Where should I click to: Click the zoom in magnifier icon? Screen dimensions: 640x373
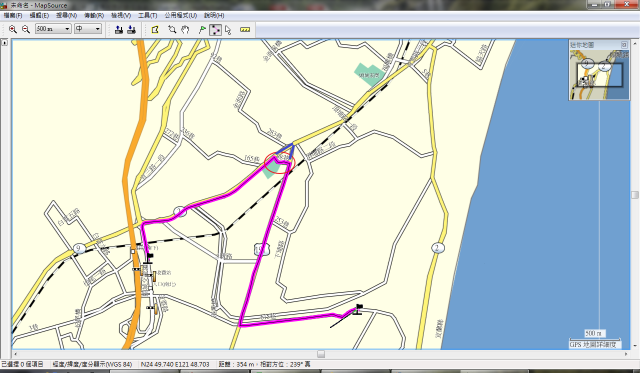tap(13, 29)
